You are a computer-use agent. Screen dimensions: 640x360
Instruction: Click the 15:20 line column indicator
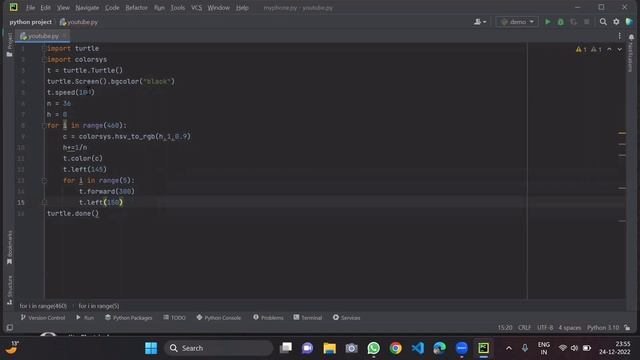pyautogui.click(x=504, y=328)
